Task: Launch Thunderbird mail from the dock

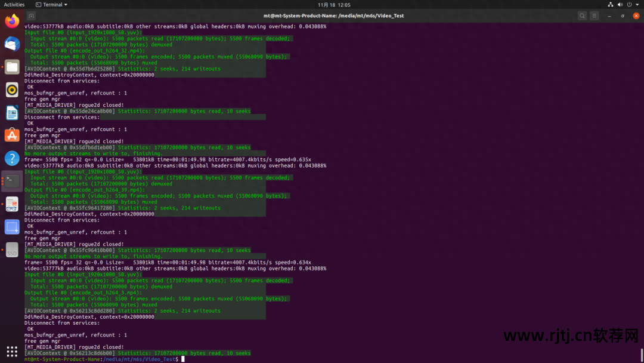Action: 12,44
